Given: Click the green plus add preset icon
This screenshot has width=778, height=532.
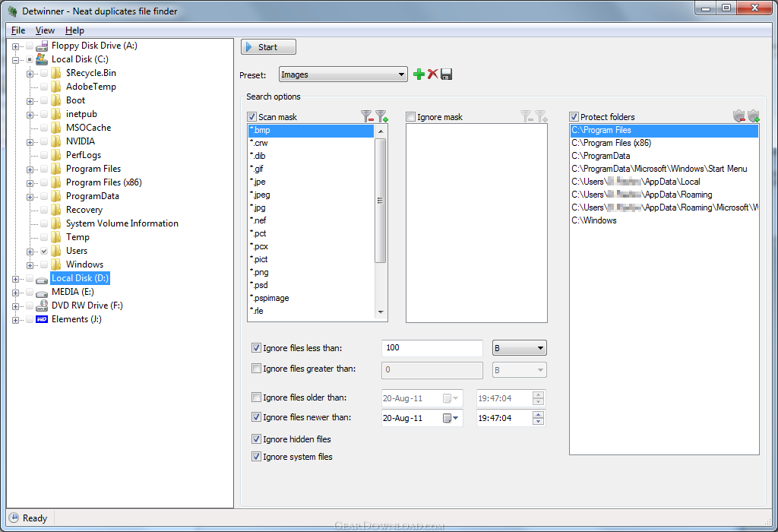Looking at the screenshot, I should (x=419, y=74).
